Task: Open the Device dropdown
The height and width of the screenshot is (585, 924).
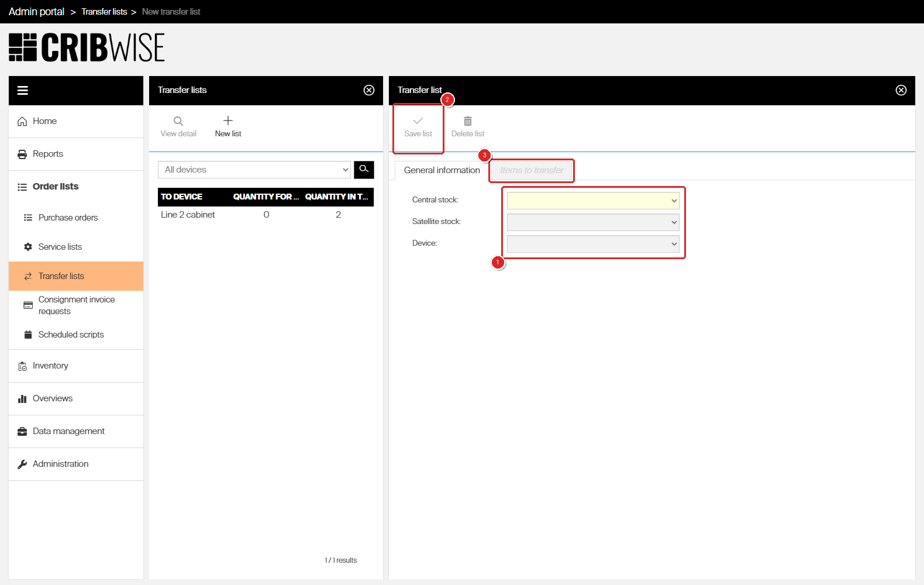Action: point(593,244)
